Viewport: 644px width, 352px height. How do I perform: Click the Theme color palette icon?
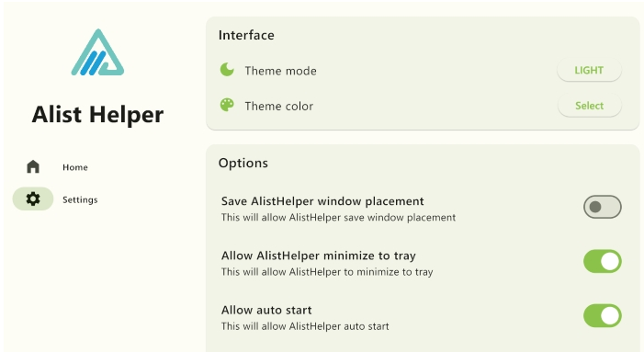point(227,105)
